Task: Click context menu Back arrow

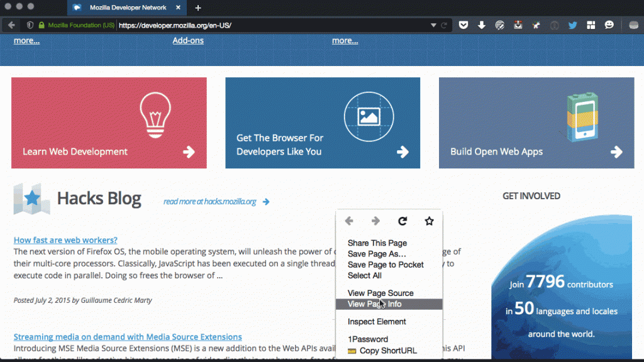Action: click(x=349, y=221)
